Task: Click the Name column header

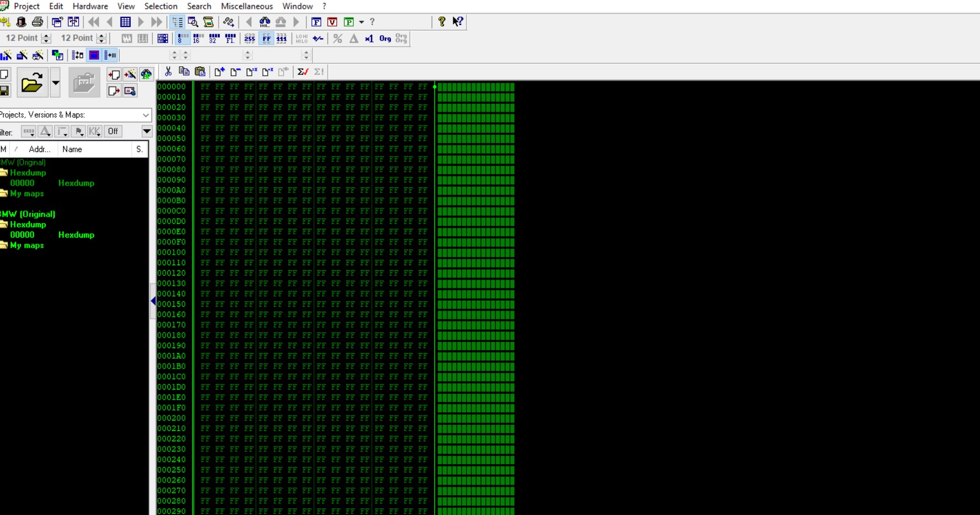Action: [x=94, y=149]
